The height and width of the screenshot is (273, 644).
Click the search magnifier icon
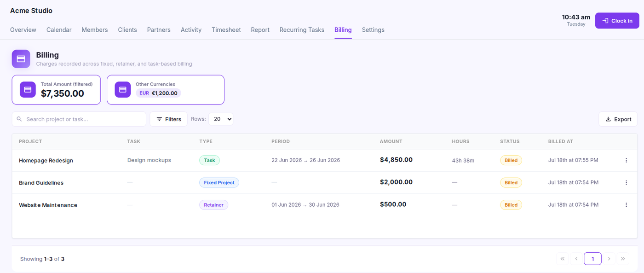[x=19, y=119]
